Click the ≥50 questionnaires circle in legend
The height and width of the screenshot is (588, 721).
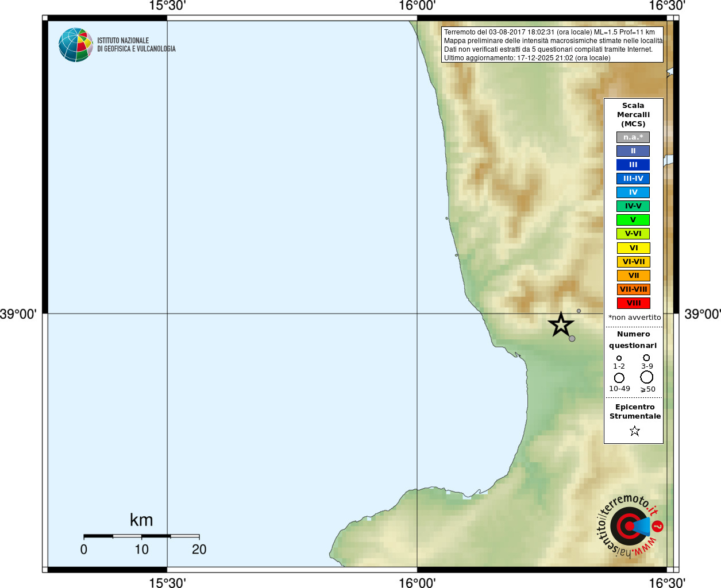pyautogui.click(x=647, y=377)
